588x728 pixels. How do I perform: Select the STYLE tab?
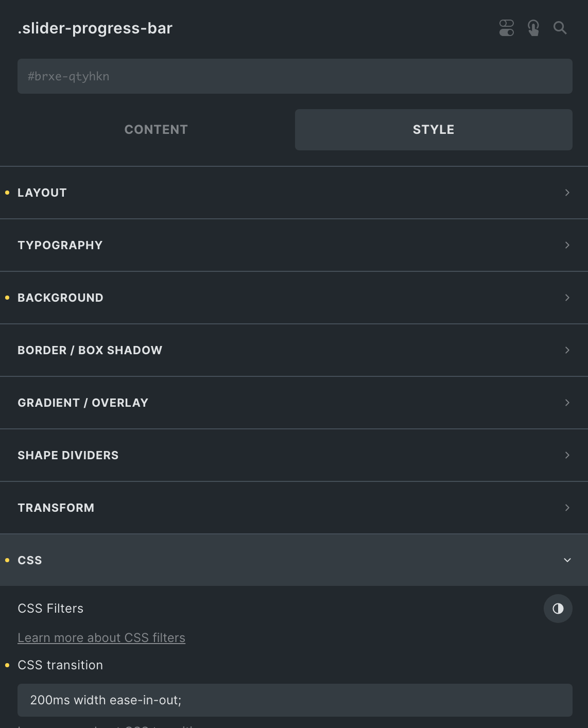click(x=434, y=130)
